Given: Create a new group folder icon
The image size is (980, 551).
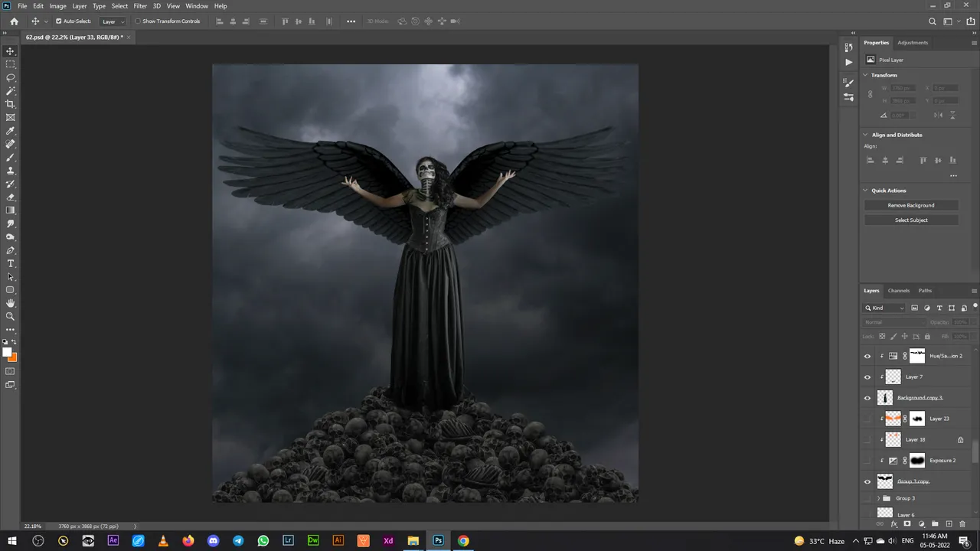Looking at the screenshot, I should click(935, 524).
